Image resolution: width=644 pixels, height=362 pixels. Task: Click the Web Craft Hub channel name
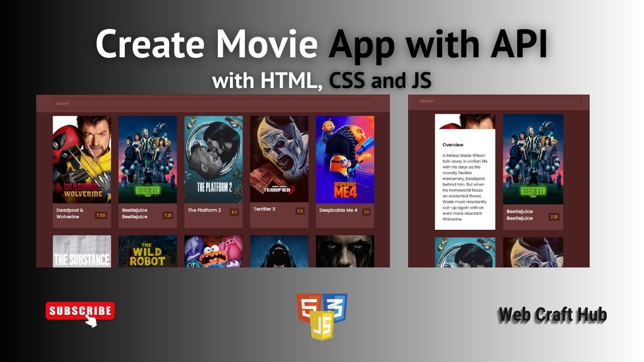tap(552, 315)
